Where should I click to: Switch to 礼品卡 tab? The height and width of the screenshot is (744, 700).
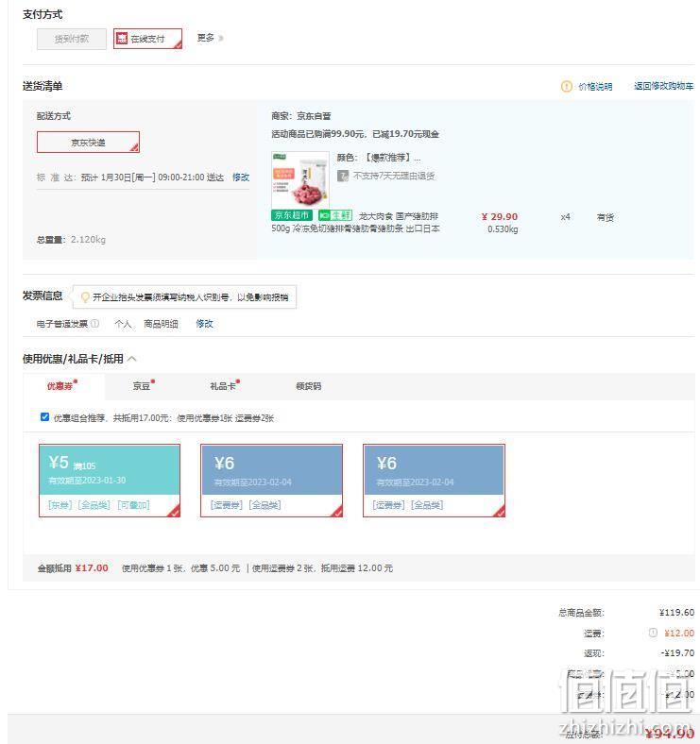(x=224, y=386)
